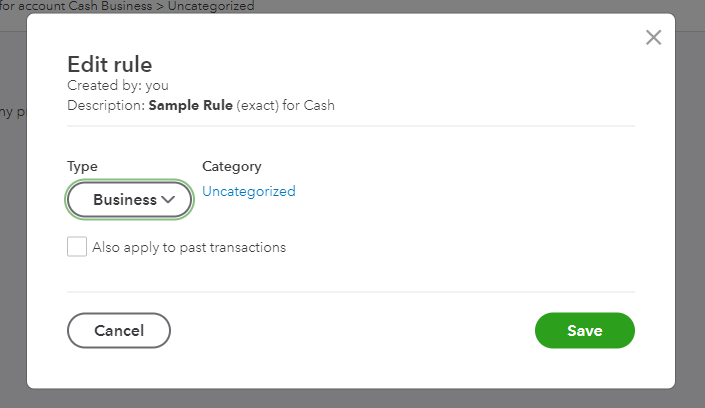Screen dimensions: 705x408
Task: Click the '(exact) for Cash' description text
Action: point(285,105)
